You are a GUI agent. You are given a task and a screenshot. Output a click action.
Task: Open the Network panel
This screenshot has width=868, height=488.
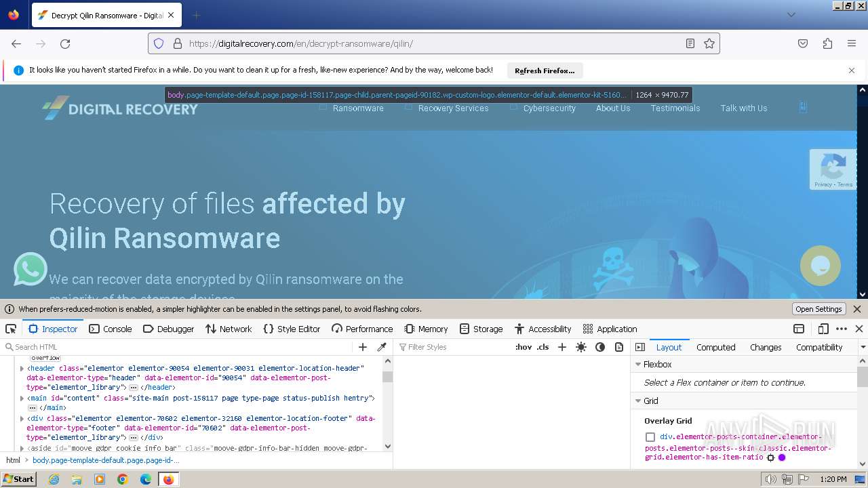click(229, 329)
